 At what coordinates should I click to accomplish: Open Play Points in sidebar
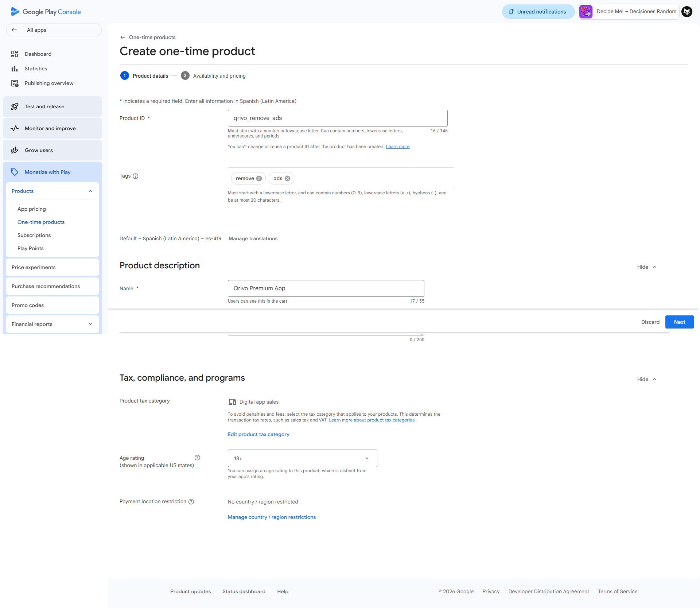31,248
